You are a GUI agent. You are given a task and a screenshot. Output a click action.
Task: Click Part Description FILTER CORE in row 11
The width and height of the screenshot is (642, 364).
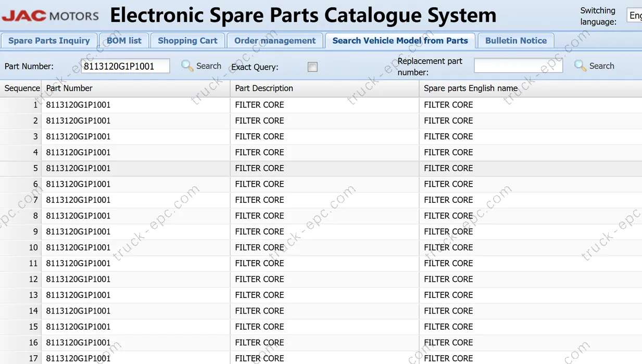pyautogui.click(x=259, y=264)
